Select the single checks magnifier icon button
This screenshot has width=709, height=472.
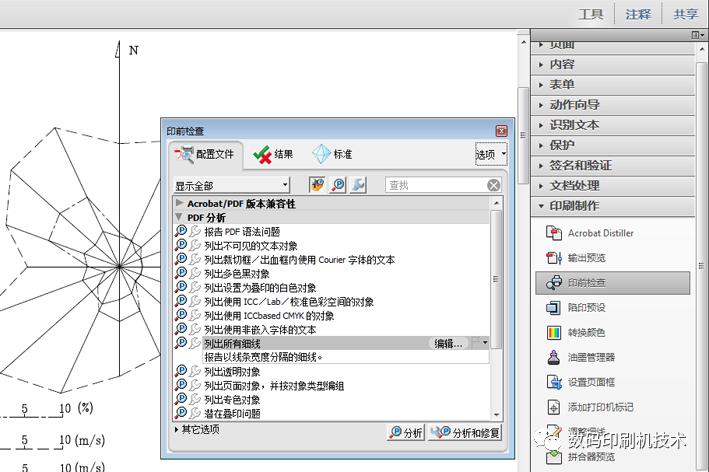coord(338,185)
